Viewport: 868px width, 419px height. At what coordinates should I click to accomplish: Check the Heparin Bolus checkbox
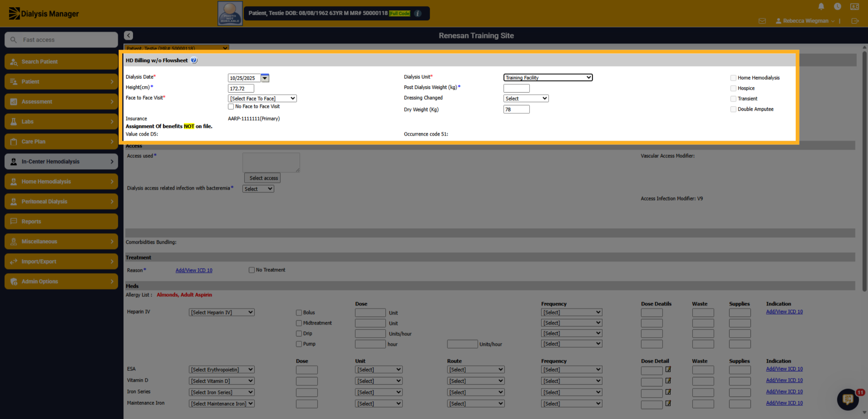pyautogui.click(x=299, y=313)
